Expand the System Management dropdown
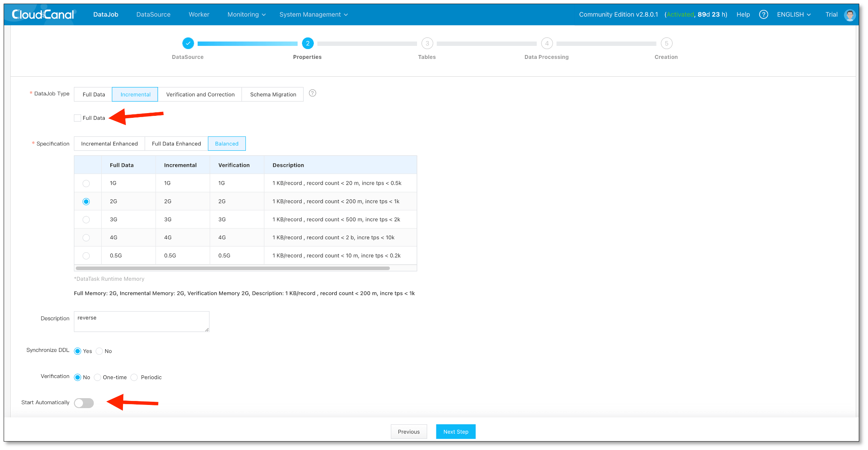The image size is (868, 450). [313, 15]
